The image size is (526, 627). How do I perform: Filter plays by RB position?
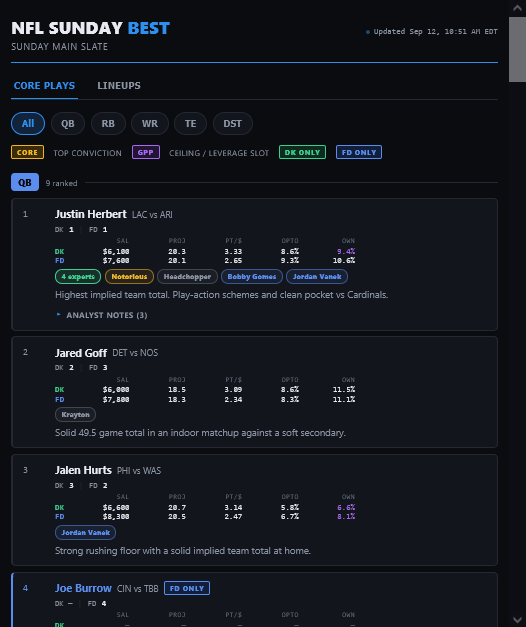click(x=108, y=124)
